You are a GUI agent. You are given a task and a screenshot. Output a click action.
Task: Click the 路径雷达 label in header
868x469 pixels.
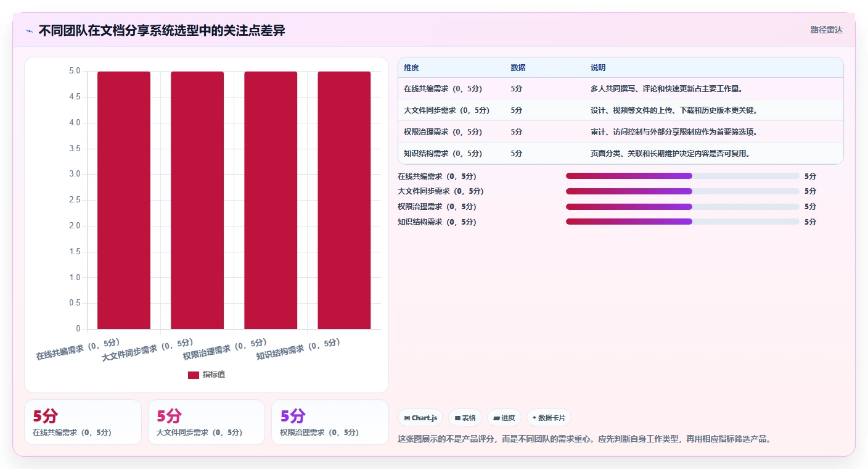826,30
